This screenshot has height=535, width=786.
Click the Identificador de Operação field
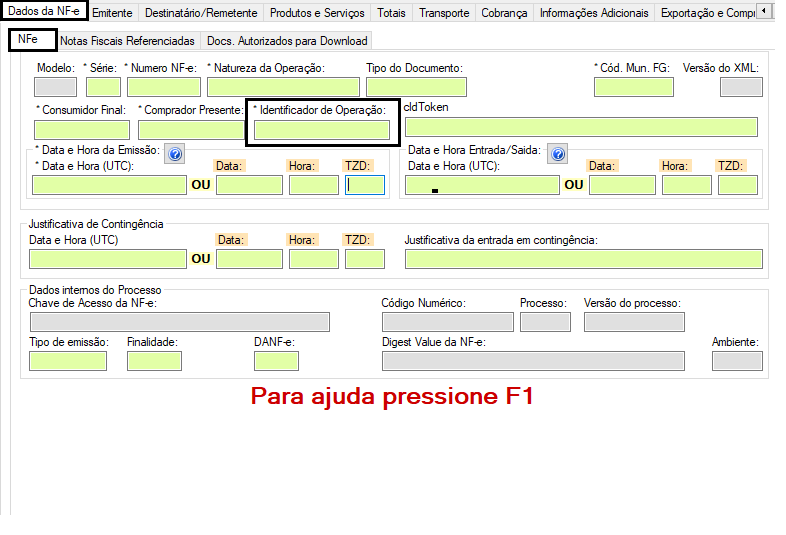[x=322, y=130]
